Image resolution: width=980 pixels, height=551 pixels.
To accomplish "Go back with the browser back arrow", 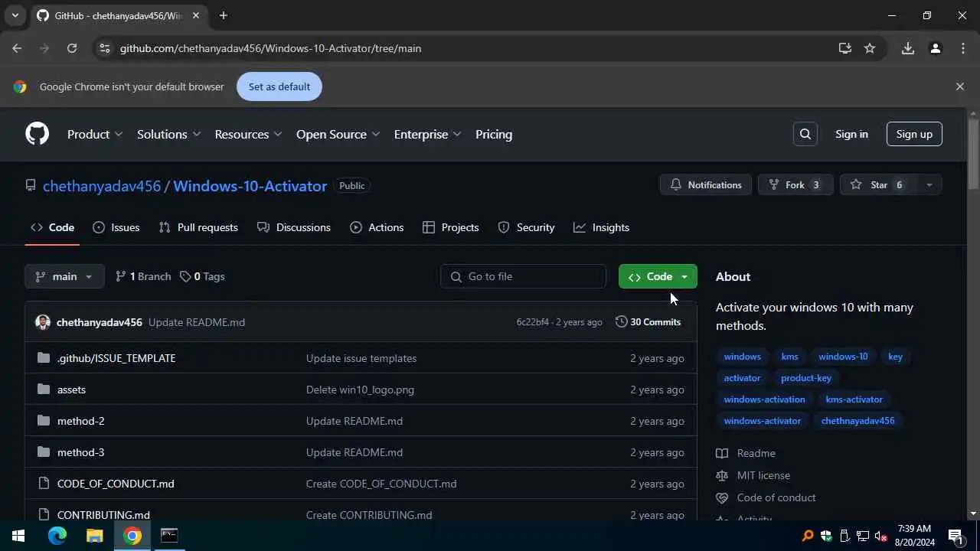I will [x=17, y=48].
